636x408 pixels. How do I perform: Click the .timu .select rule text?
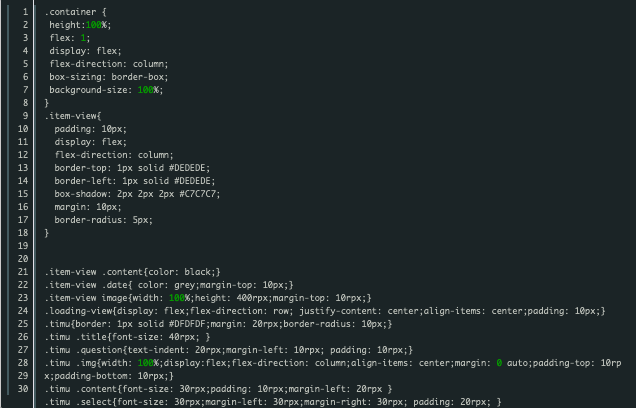273,402
